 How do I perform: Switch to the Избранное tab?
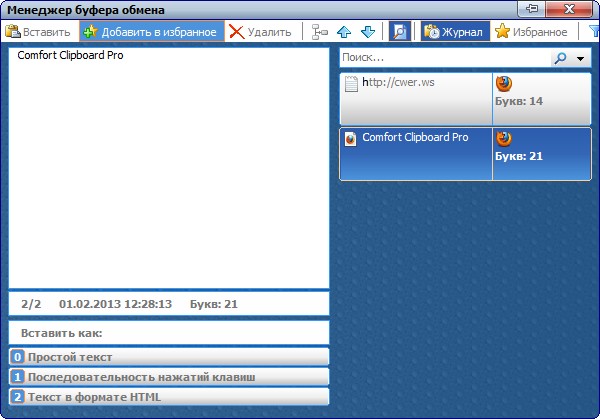[x=532, y=32]
